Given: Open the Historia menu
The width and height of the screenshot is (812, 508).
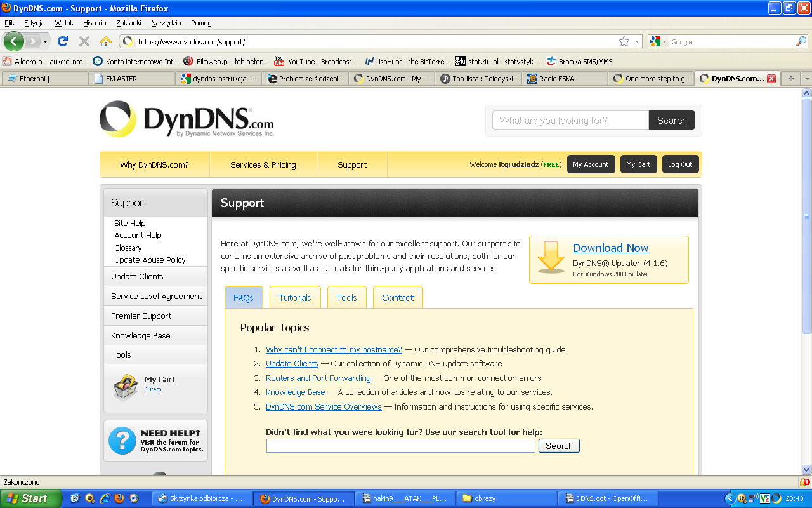Looking at the screenshot, I should coord(95,23).
